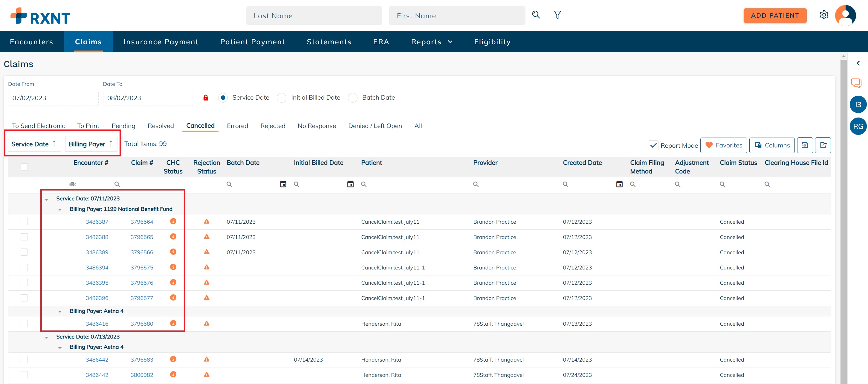Open the user profile avatar
The width and height of the screenshot is (868, 384).
tap(845, 15)
